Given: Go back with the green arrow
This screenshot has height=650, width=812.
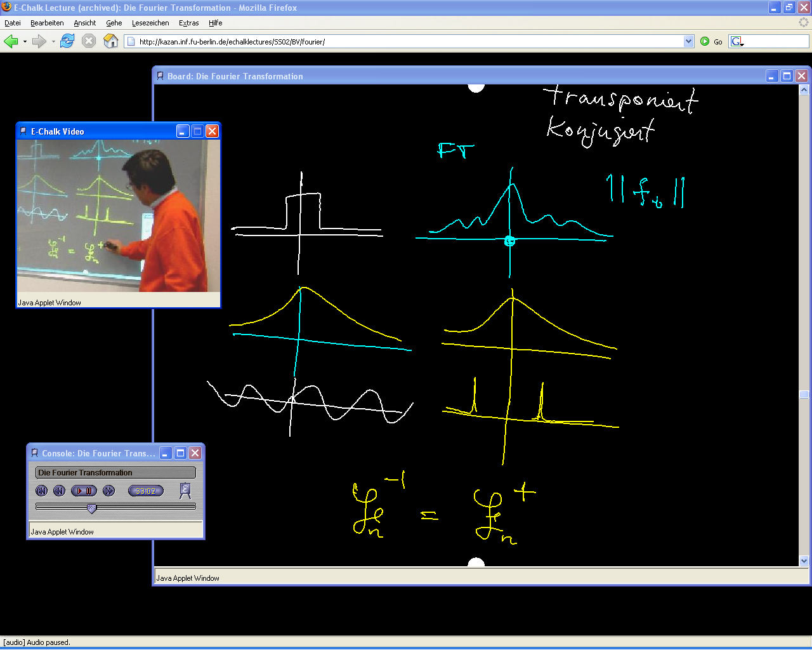Looking at the screenshot, I should (11, 41).
